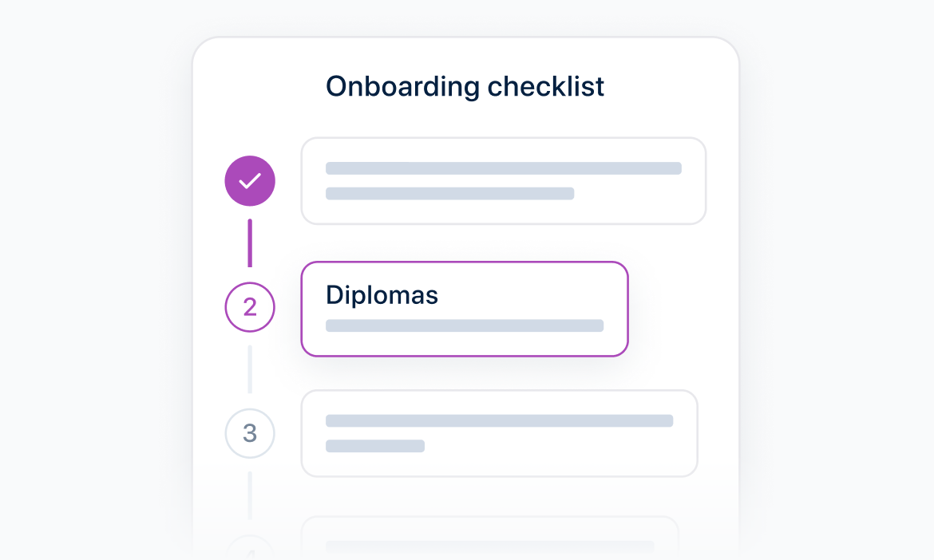
Task: Click the placeholder line under Diplomas
Action: [x=464, y=325]
